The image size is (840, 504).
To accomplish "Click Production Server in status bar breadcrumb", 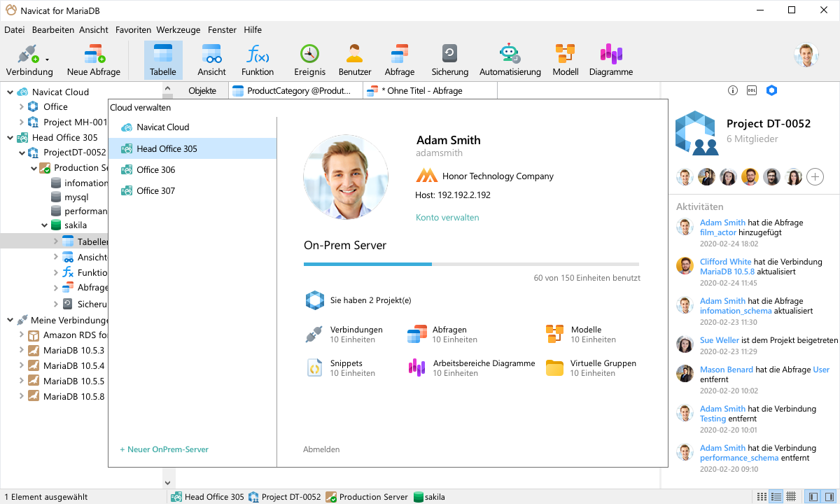I will click(x=367, y=497).
